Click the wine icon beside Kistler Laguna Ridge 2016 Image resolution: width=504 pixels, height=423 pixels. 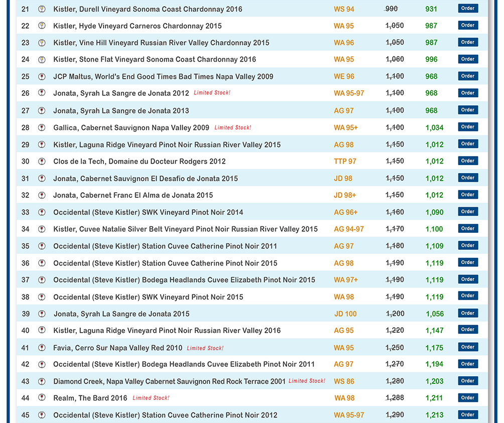pyautogui.click(x=42, y=330)
